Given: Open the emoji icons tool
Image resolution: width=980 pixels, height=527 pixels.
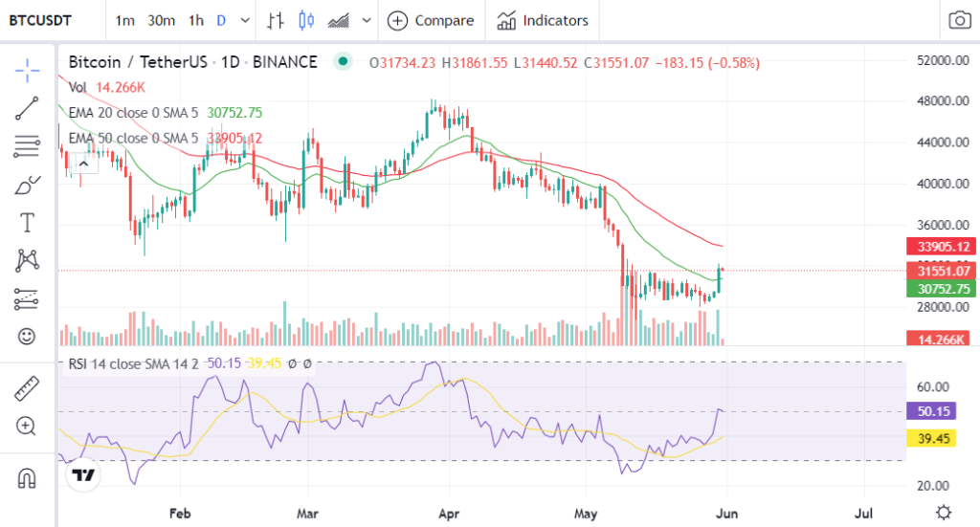Looking at the screenshot, I should (x=26, y=337).
